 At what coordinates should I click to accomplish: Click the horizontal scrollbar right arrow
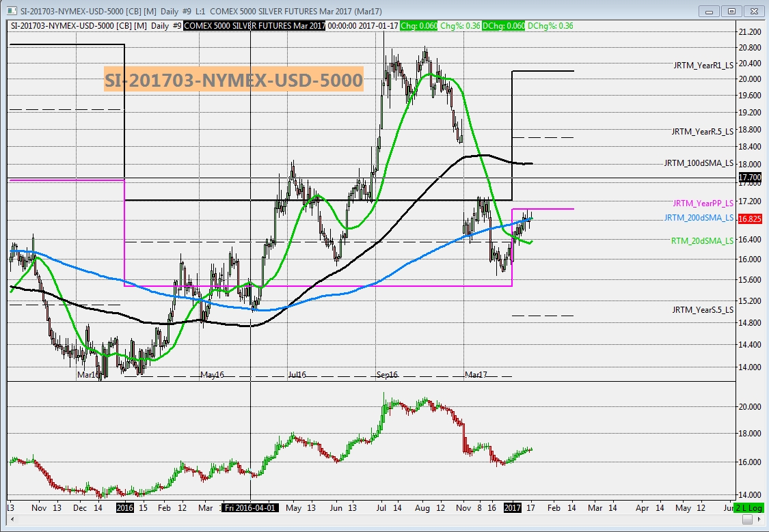coord(758,519)
